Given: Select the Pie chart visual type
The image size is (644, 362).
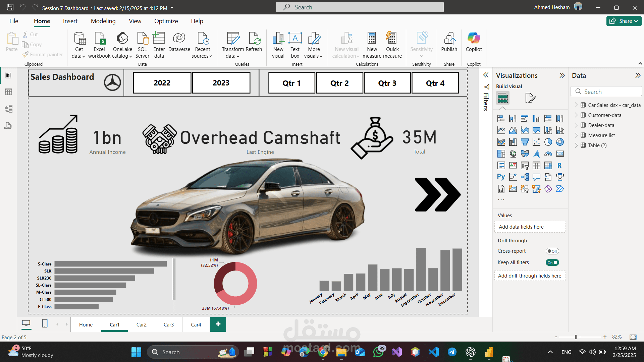Looking at the screenshot, I should click(548, 142).
